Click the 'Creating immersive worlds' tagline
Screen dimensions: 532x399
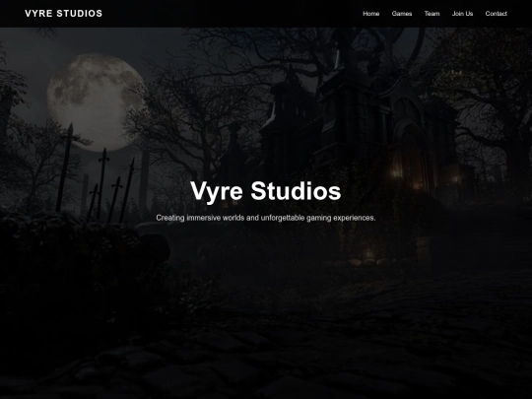coord(266,218)
